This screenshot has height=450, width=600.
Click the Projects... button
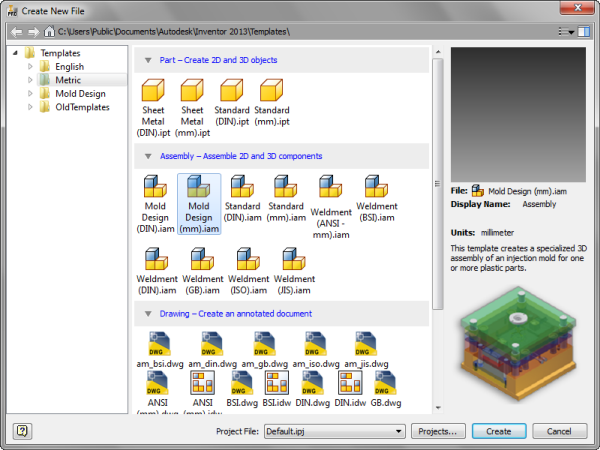coord(438,431)
